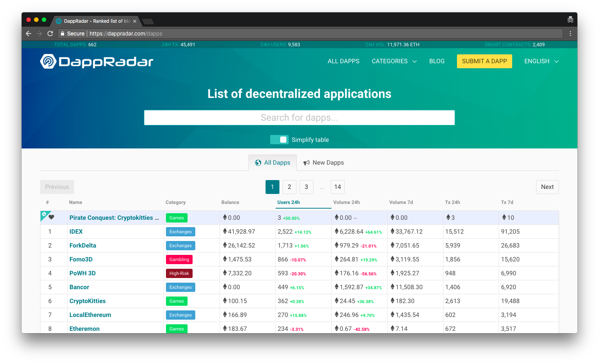Go back in browser history
Screen dimensions: 599x364
pos(29,34)
